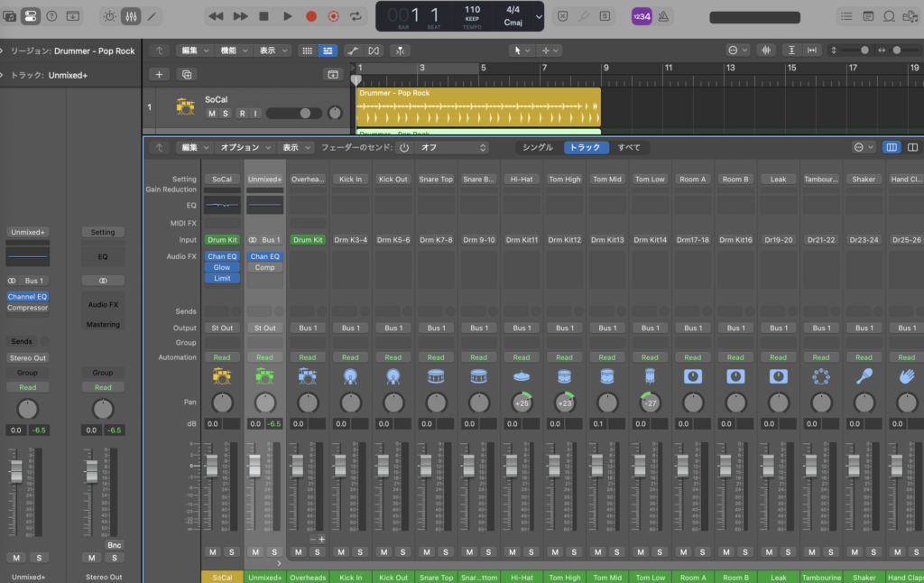This screenshot has height=583, width=924.
Task: Open the Glow plugin on SoCal strip
Action: tap(222, 267)
